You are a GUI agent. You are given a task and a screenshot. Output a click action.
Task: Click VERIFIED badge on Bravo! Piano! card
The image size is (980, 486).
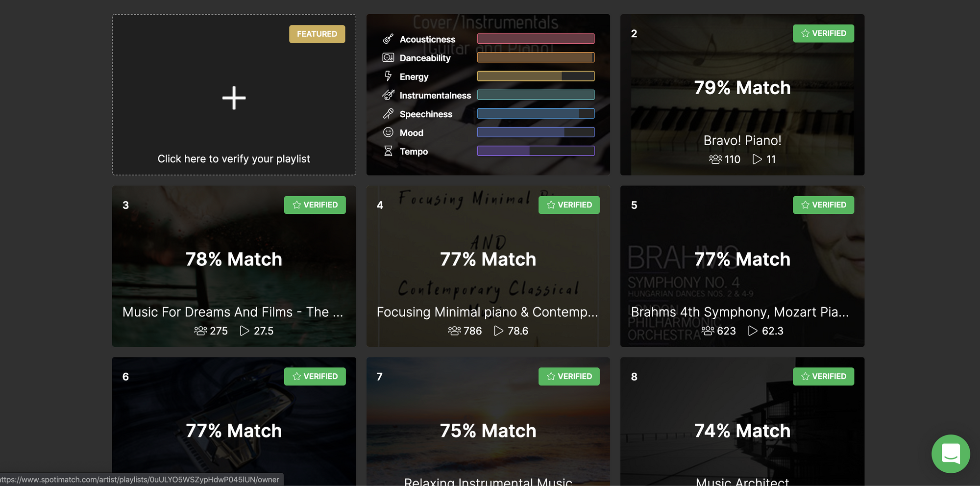[x=823, y=33]
